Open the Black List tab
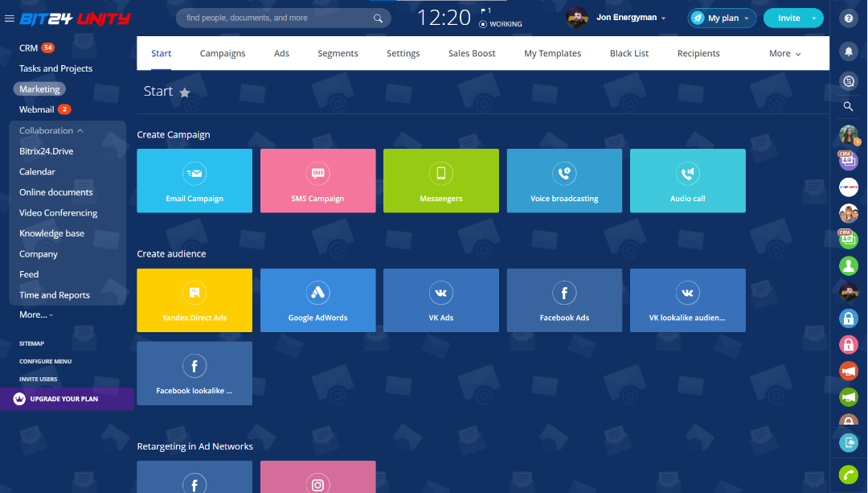 (628, 54)
